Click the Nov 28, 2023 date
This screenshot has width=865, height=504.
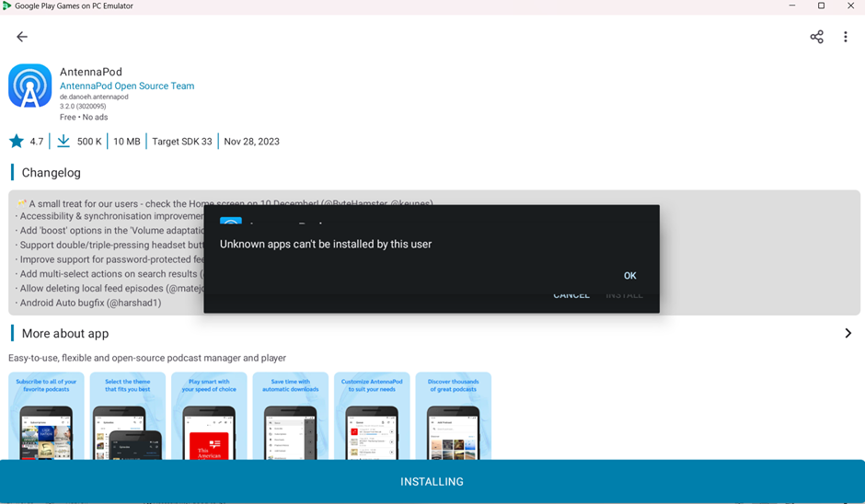[x=251, y=142]
